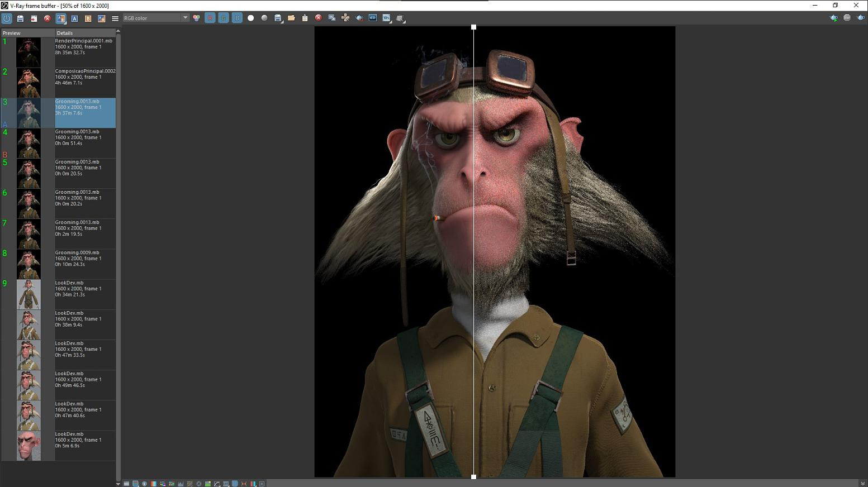
Task: Select ComposicaoPrincipal.0002 history entry
Action: point(59,83)
